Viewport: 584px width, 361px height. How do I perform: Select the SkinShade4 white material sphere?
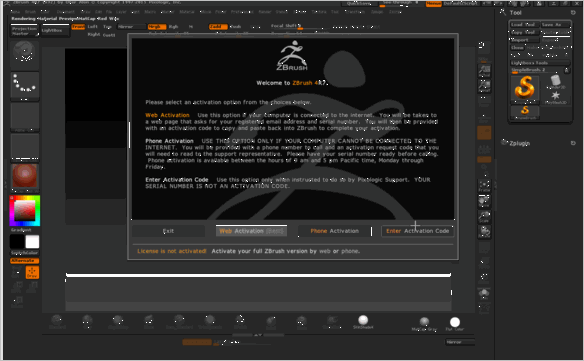tap(363, 322)
